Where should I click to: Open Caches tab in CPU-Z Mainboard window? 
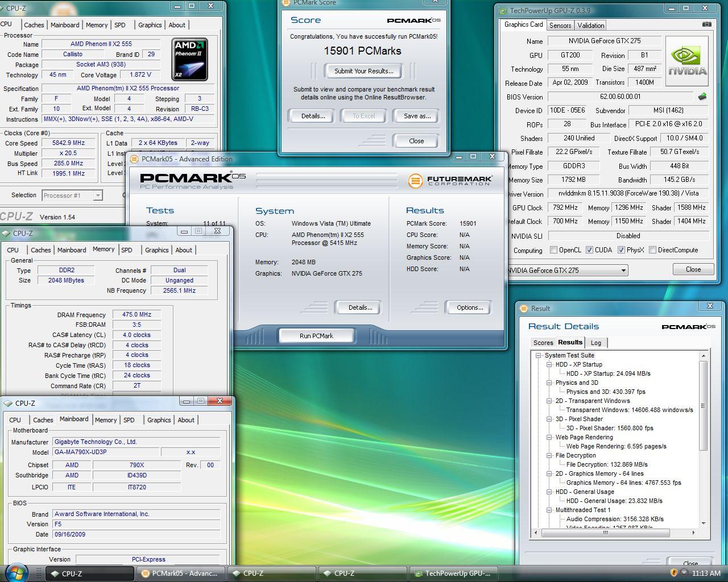pyautogui.click(x=43, y=420)
